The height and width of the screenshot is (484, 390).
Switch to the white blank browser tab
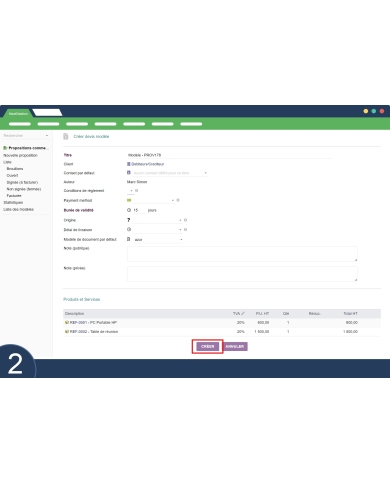click(47, 113)
